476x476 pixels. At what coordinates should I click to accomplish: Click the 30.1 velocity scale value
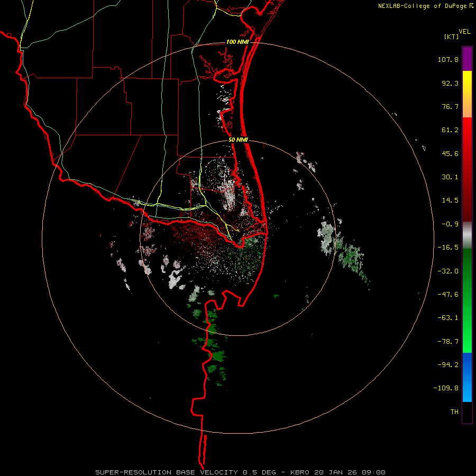point(450,177)
